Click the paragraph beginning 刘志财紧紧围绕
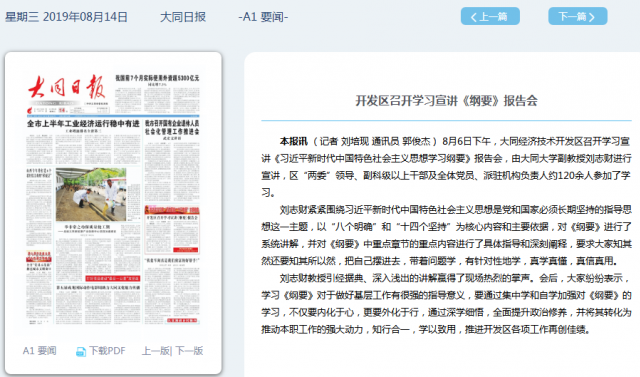 447,235
